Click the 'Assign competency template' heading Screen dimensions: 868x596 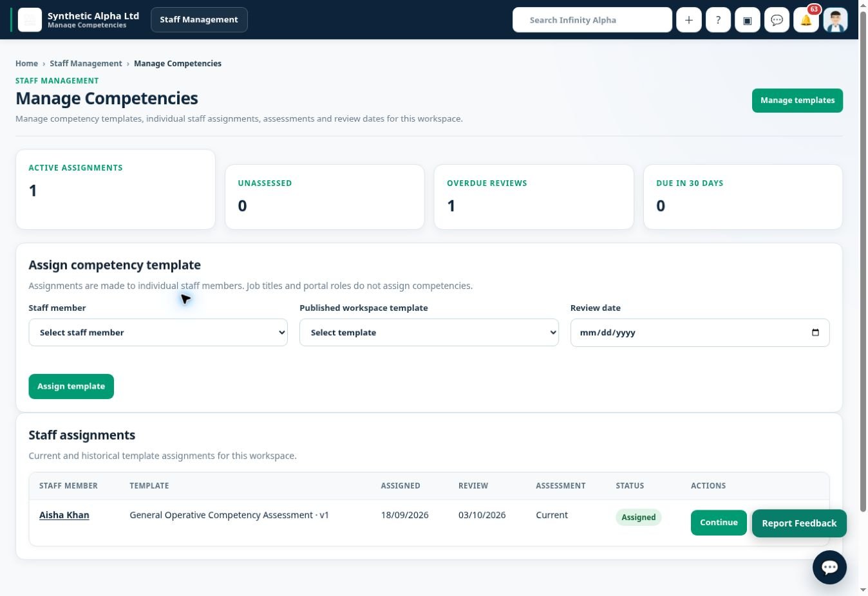115,265
